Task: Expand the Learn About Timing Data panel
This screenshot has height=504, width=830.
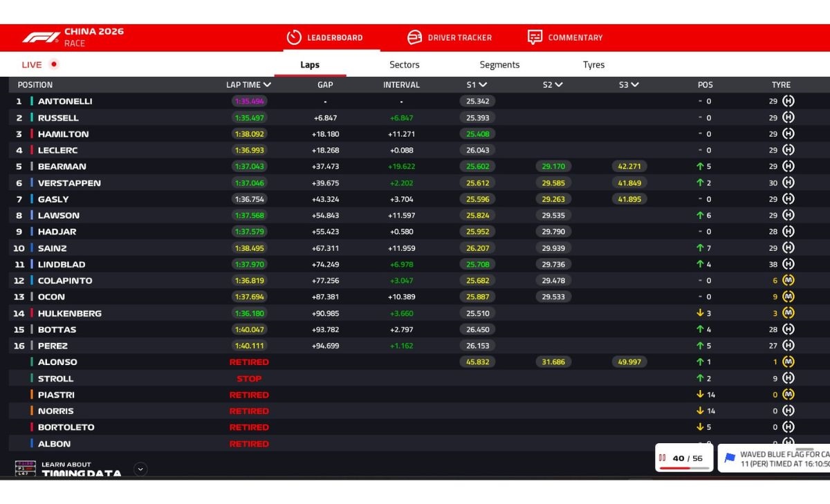Action: (140, 469)
